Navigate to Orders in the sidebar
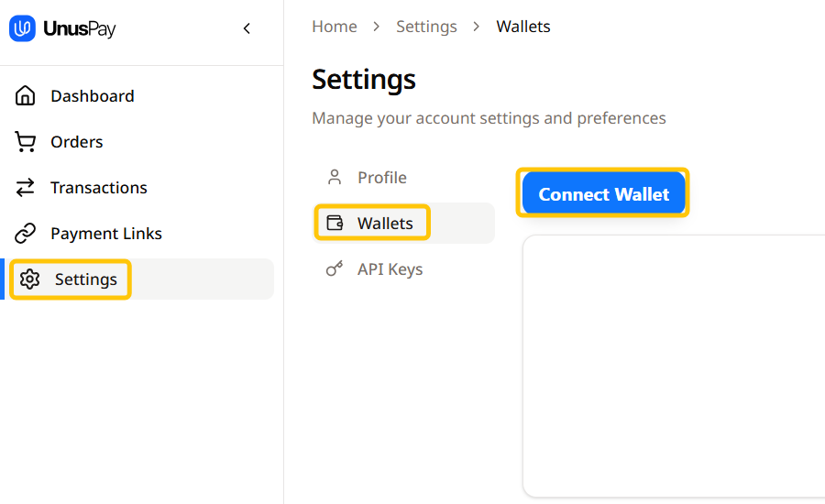The height and width of the screenshot is (504, 825). click(x=77, y=142)
